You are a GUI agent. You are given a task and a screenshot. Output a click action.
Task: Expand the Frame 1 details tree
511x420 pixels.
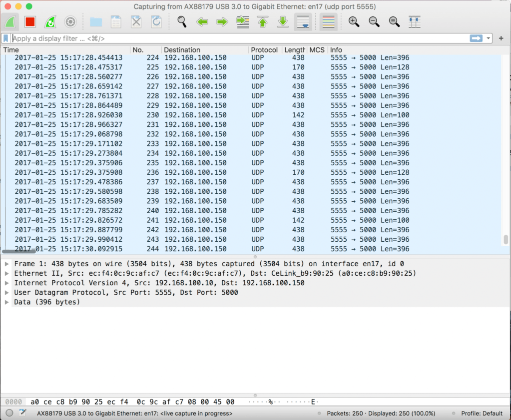point(6,264)
